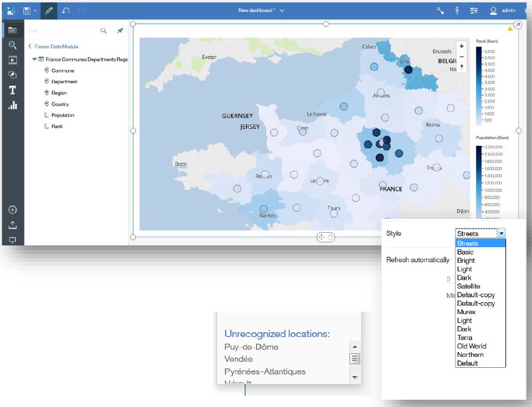
Task: Zoom out with map minus button
Action: click(x=462, y=56)
